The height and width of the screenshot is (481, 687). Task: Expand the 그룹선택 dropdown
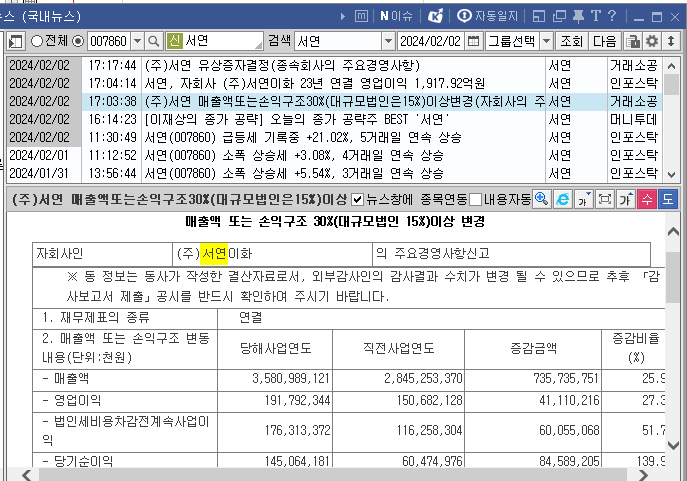[546, 42]
